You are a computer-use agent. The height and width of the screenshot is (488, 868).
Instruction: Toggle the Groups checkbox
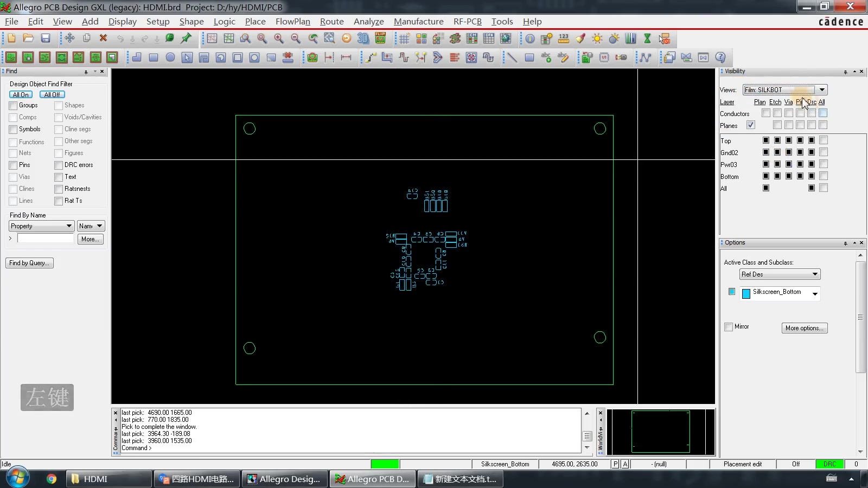coord(14,106)
